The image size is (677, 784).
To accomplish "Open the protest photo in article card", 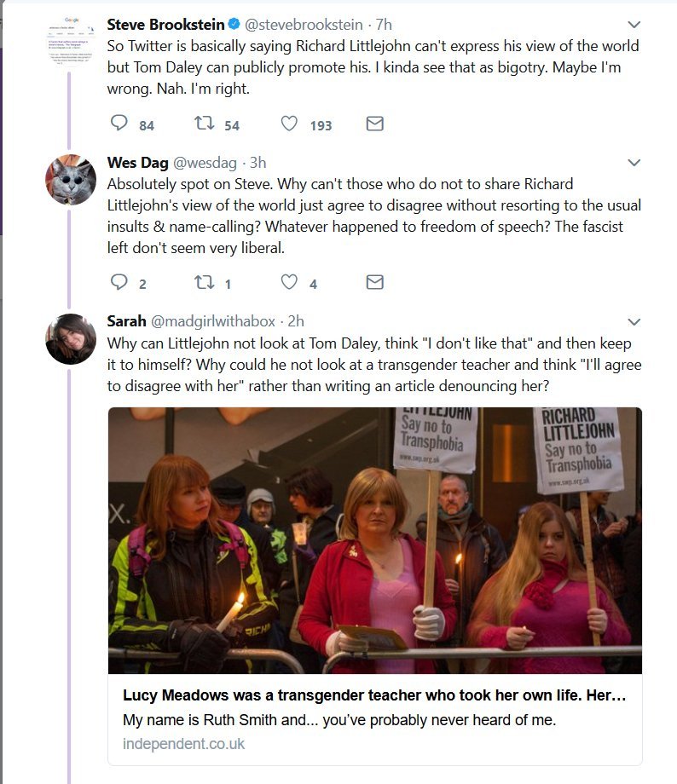I will [374, 540].
